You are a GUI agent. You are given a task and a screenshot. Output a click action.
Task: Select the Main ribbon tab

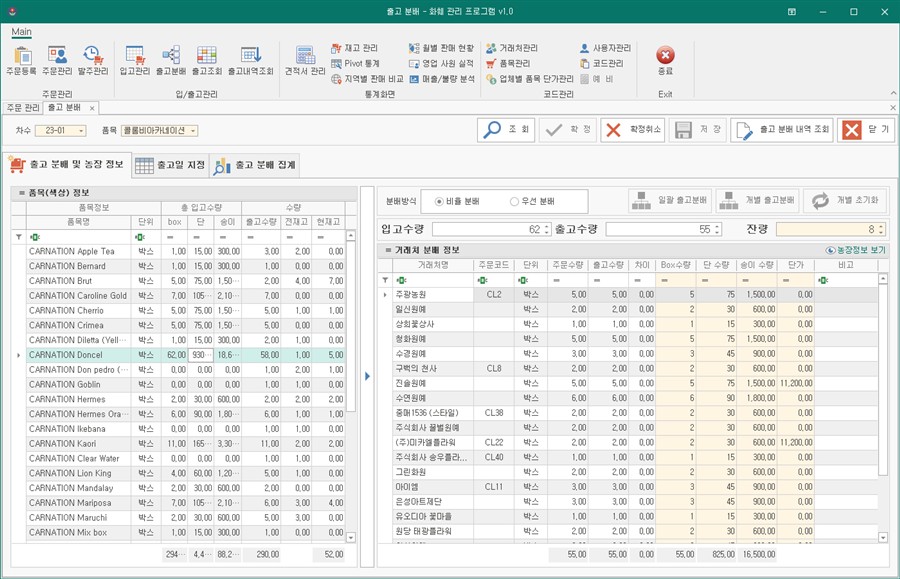(x=21, y=32)
